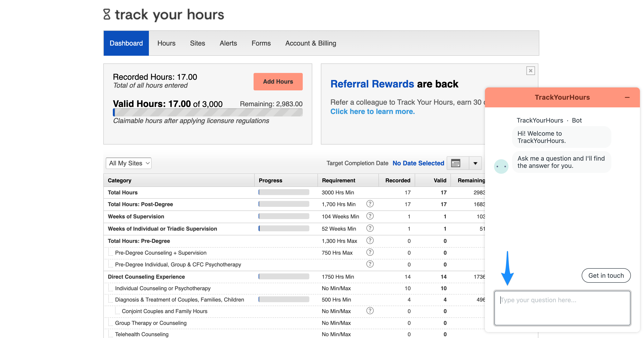Open help for Pre-Degree Individual, Group & CFC Psychotherapy
The height and width of the screenshot is (338, 644).
click(370, 264)
